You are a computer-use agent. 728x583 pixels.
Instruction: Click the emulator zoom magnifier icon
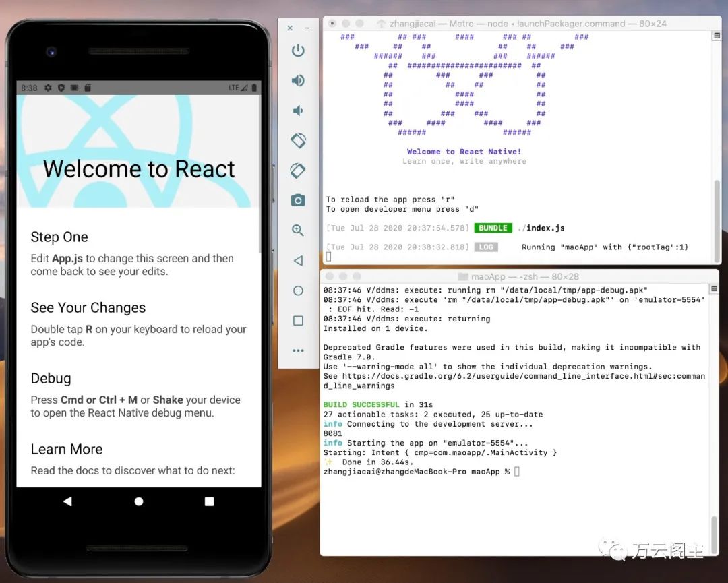298,231
